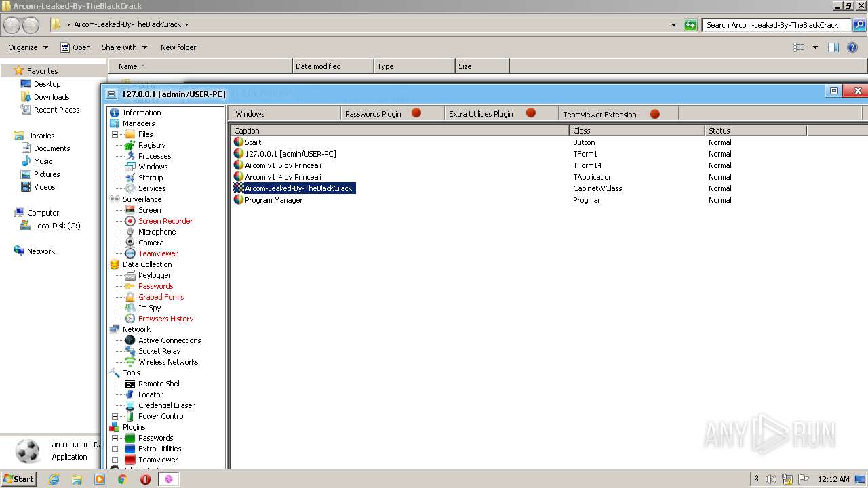Image resolution: width=868 pixels, height=488 pixels.
Task: Expand the Power Control tree node
Action: pos(115,416)
